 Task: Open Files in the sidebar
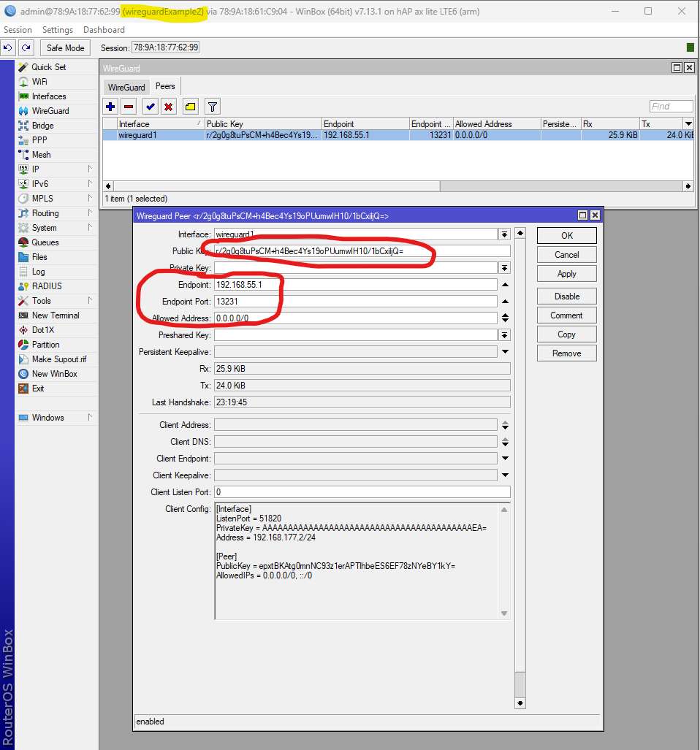[39, 257]
